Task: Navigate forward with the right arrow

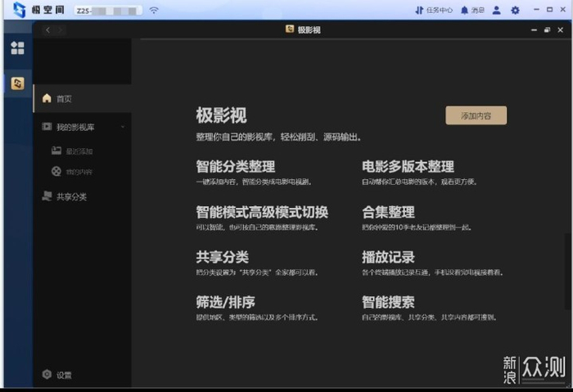Action: pos(61,29)
